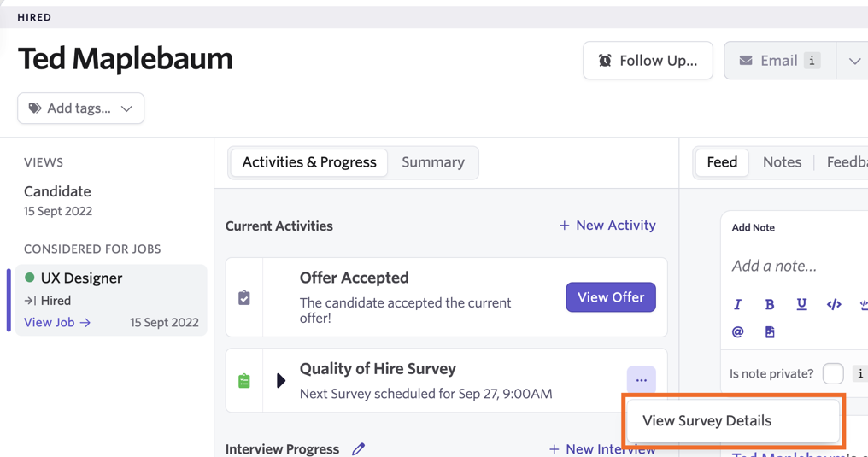Click the New Interview link
The width and height of the screenshot is (868, 457).
click(601, 449)
